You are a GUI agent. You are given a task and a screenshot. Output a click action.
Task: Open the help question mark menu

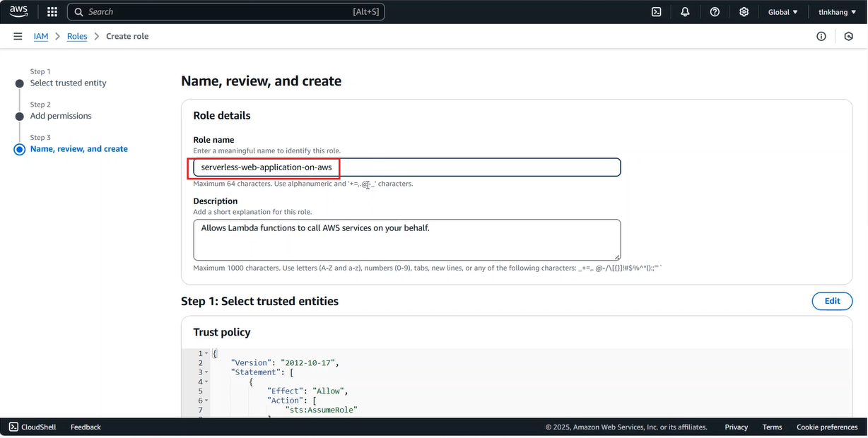pos(715,12)
